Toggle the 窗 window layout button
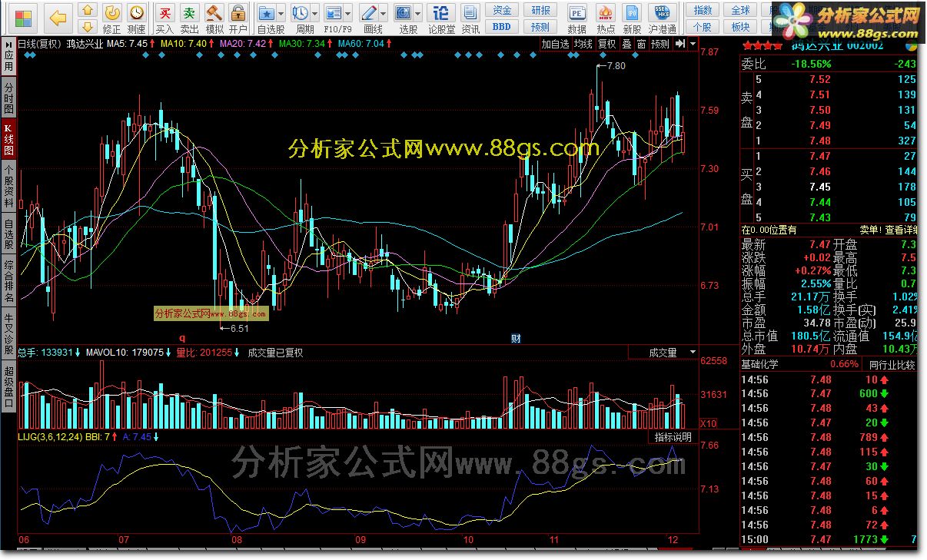The height and width of the screenshot is (560, 927). pos(641,44)
